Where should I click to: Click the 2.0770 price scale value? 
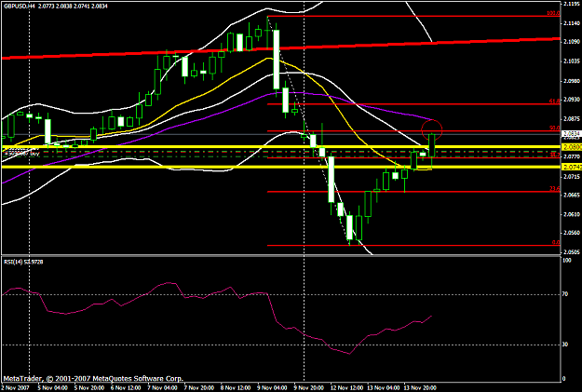pos(571,157)
